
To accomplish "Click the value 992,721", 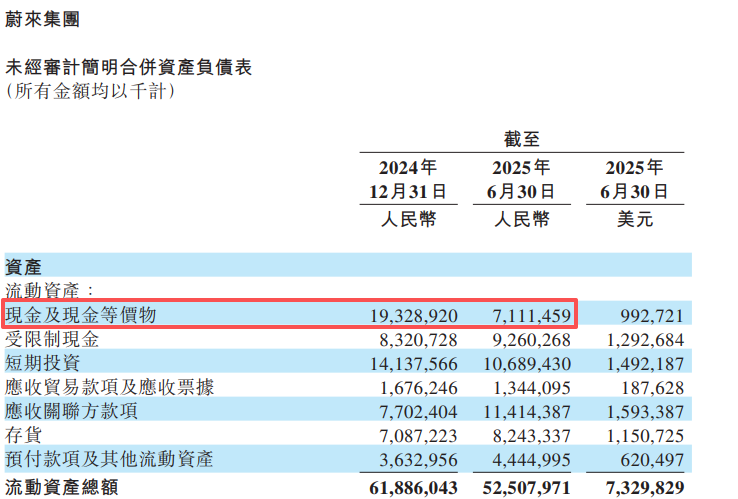I will coord(652,316).
